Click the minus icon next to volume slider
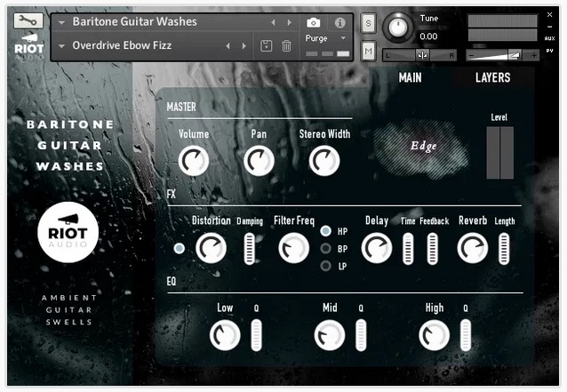This screenshot has width=567, height=392. [471, 56]
